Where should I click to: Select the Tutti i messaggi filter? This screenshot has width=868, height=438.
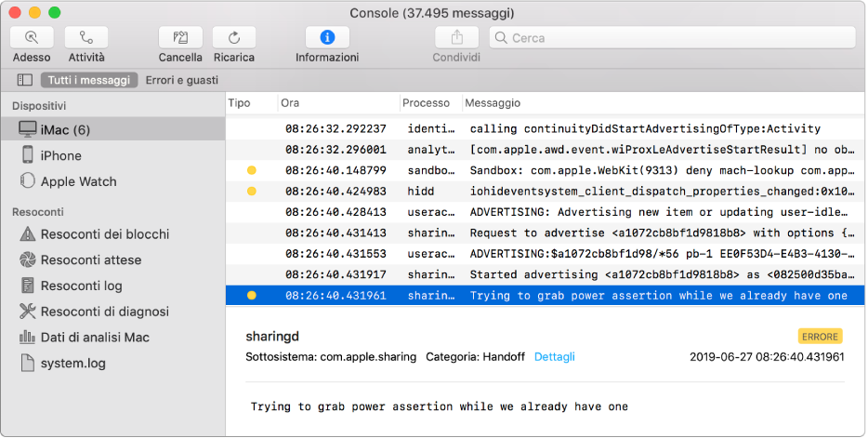click(88, 80)
